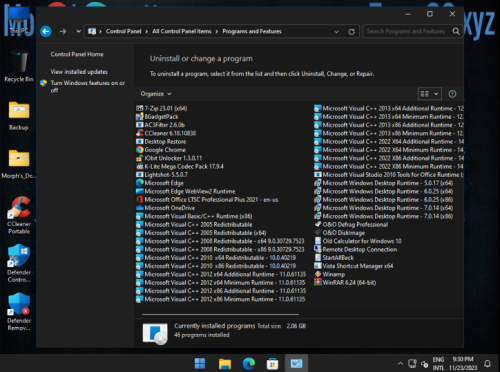
Task: Open the view options dropdown arrow
Action: pyautogui.click(x=436, y=94)
